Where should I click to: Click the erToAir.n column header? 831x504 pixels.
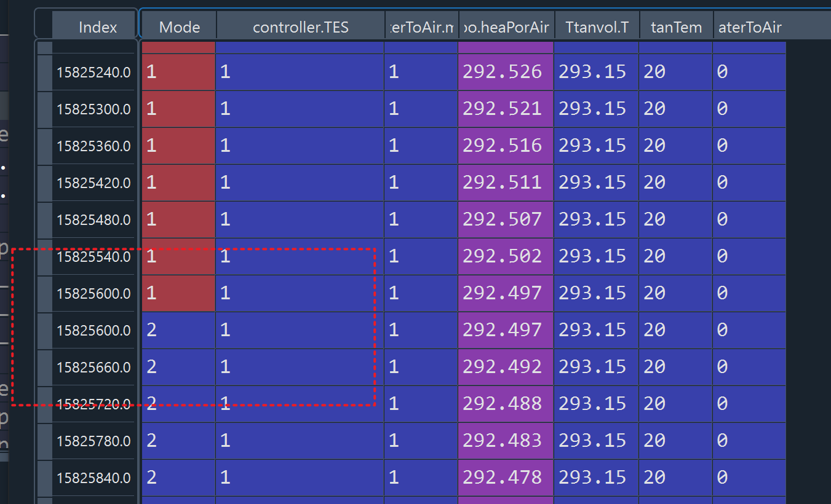coord(421,26)
